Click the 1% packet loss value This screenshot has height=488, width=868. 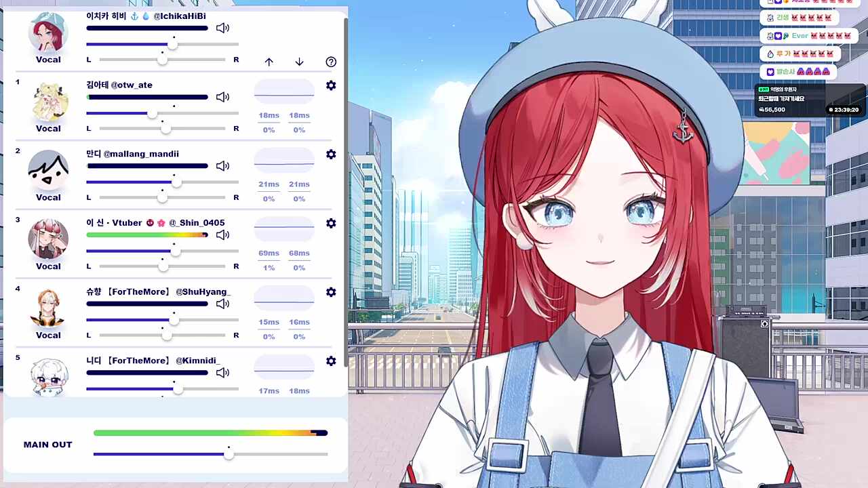pyautogui.click(x=269, y=268)
